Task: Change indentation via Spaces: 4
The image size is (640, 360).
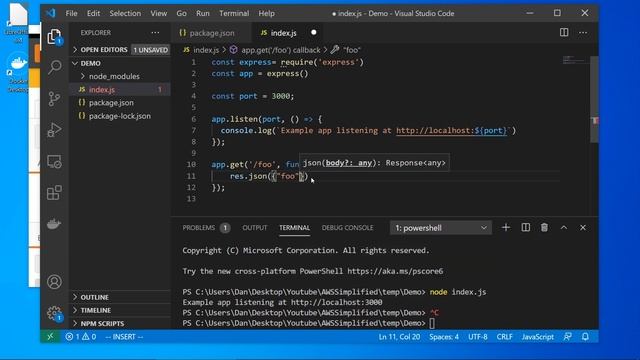Action: pyautogui.click(x=444, y=337)
